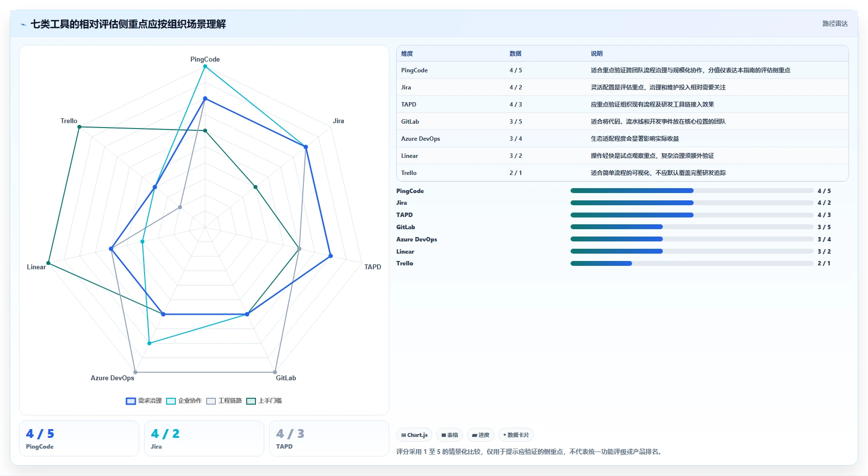Toggle the 工程链路 legend item
The height and width of the screenshot is (476, 868).
224,401
